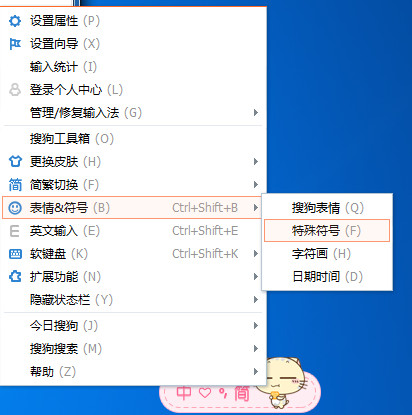Expand the 管理/修复输入法 submenu arrow
412x415 pixels.
(256, 113)
